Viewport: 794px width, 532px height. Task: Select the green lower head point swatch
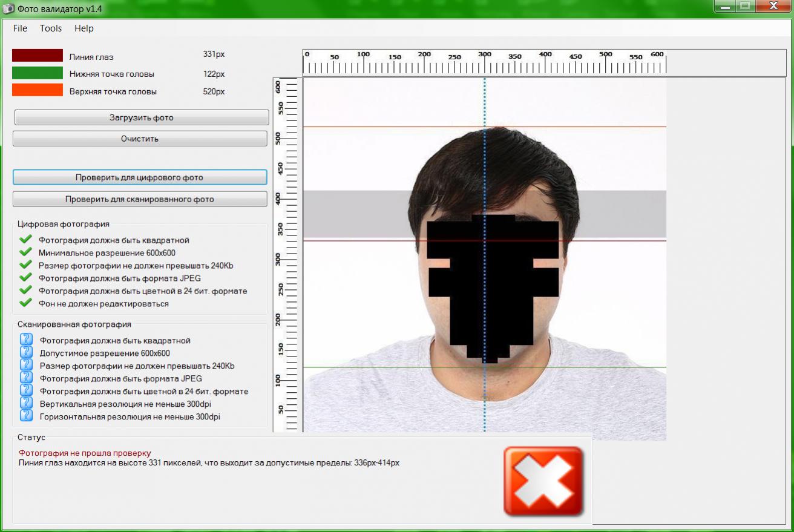(x=38, y=73)
